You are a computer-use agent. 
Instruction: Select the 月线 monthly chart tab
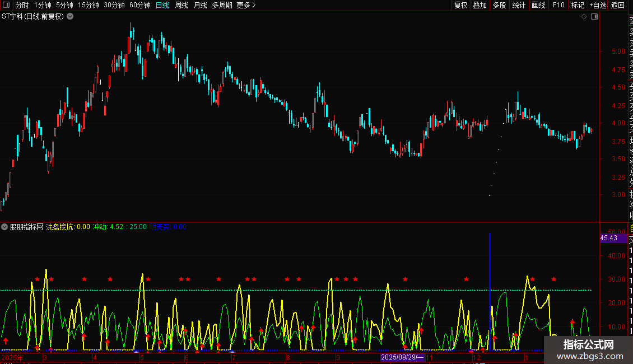(x=200, y=5)
